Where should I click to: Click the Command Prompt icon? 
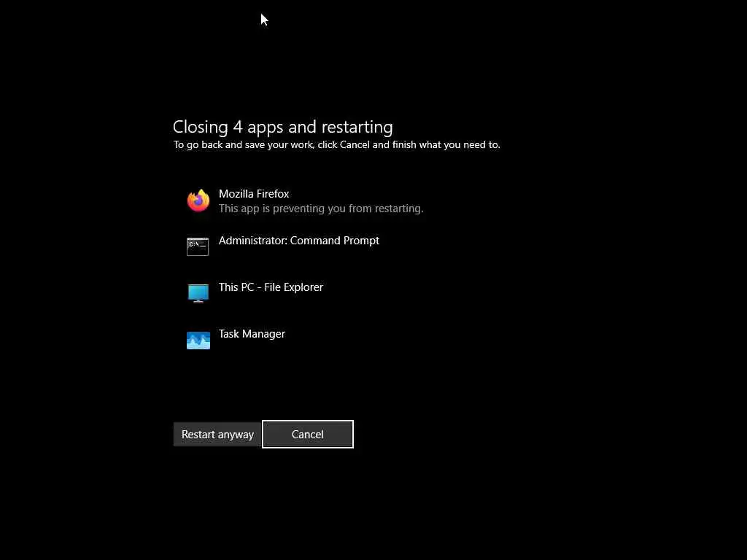pos(198,246)
